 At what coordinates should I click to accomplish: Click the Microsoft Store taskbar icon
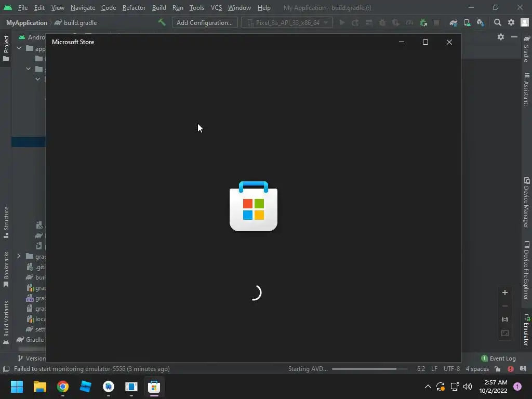[154, 387]
